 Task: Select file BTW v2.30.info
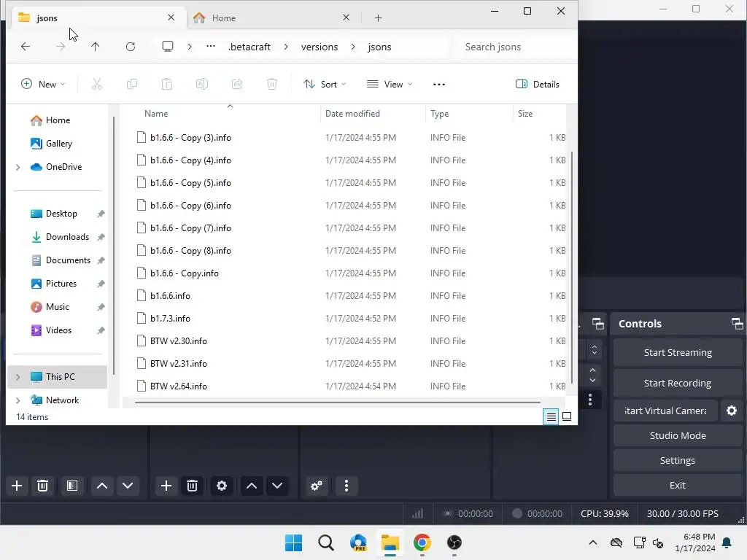(x=178, y=341)
